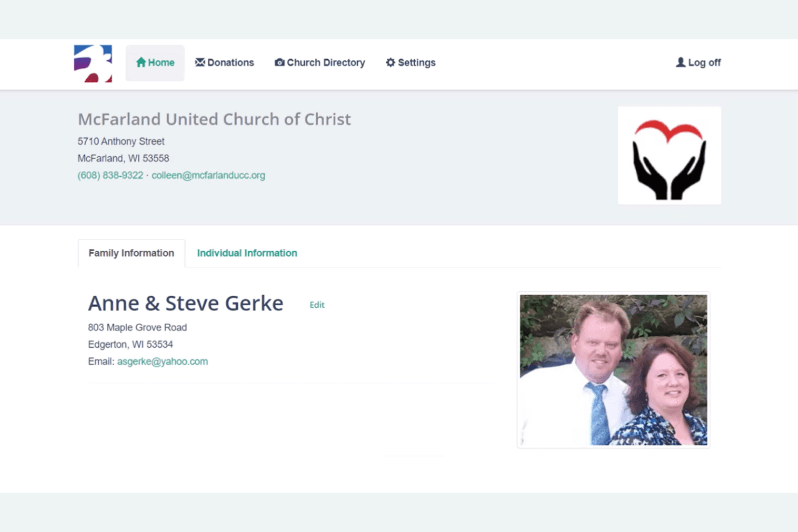Open the Home menu item
The width and height of the screenshot is (798, 532).
pos(155,63)
